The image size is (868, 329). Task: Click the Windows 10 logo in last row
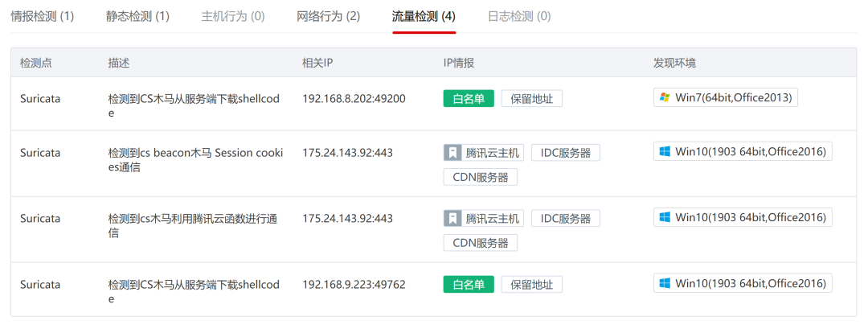665,283
